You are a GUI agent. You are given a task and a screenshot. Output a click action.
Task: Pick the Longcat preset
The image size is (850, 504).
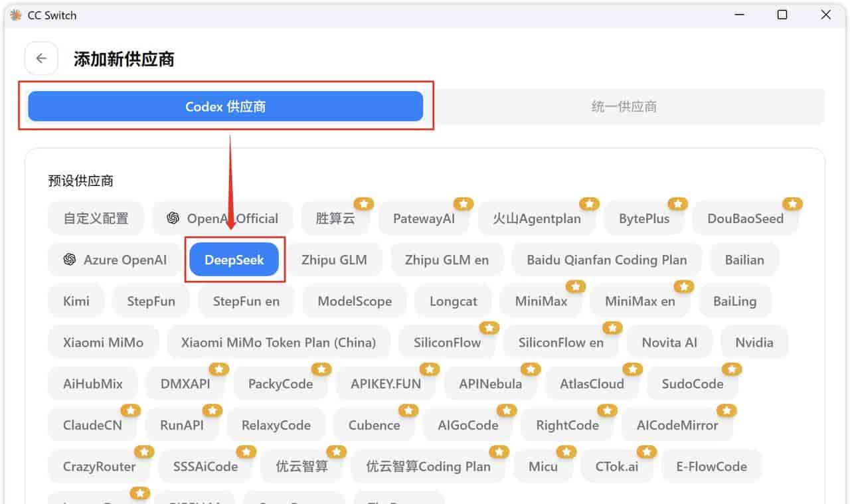(x=454, y=301)
